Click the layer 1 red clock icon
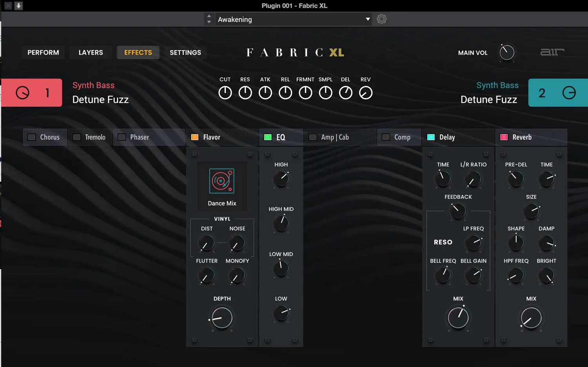Image resolution: width=588 pixels, height=367 pixels. pyautogui.click(x=22, y=93)
